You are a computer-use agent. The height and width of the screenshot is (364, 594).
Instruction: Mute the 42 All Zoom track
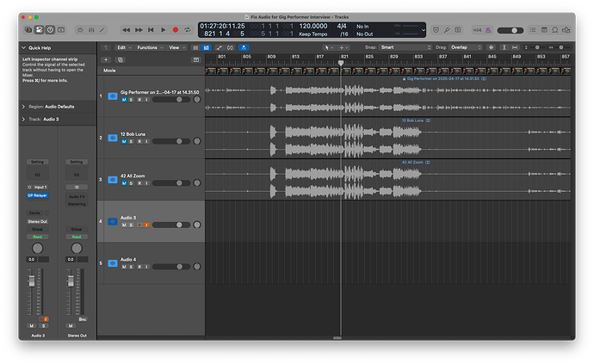click(124, 183)
